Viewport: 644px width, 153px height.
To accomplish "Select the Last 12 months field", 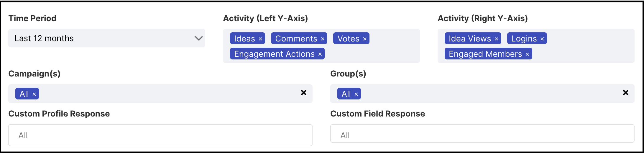I will (107, 38).
